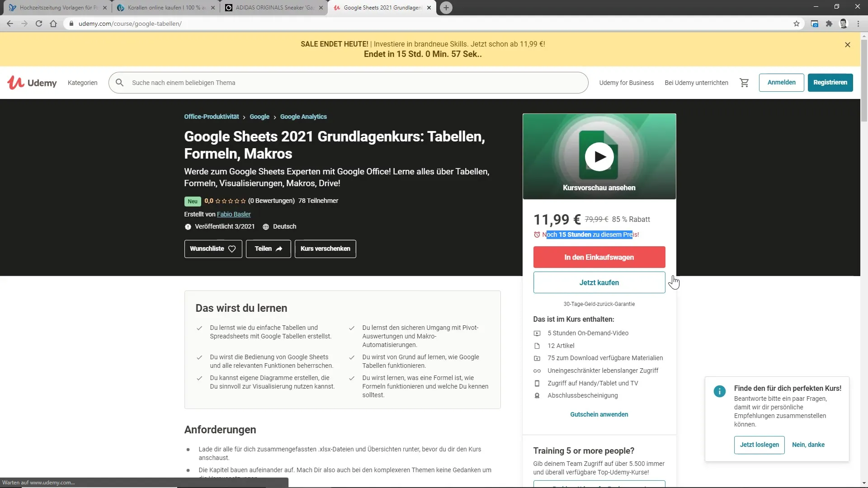Close the Google Sheets 2021 tab

tap(429, 8)
